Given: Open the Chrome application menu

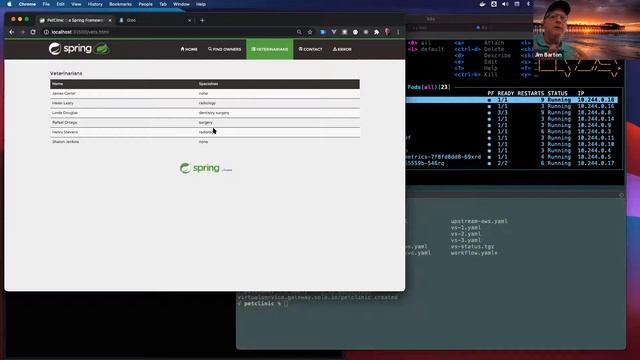Looking at the screenshot, I should click(x=27, y=4).
